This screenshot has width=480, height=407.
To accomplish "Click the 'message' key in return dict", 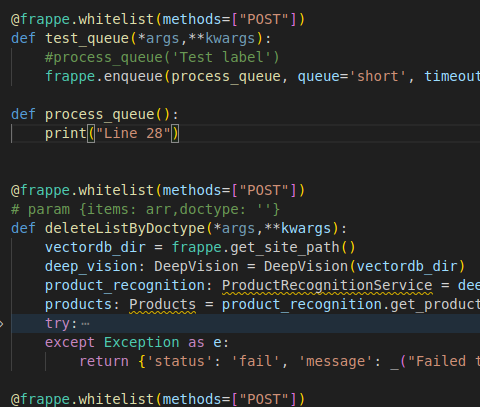I will tap(336, 361).
